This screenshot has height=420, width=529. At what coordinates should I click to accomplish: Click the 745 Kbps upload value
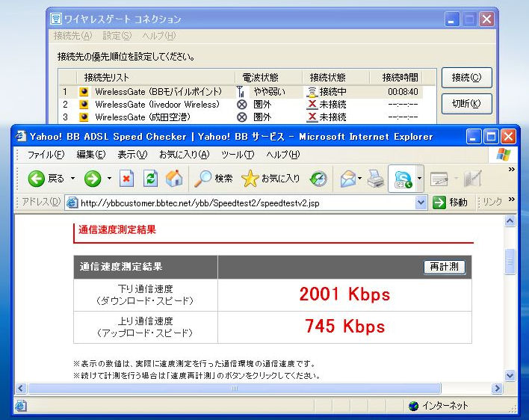pyautogui.click(x=344, y=327)
